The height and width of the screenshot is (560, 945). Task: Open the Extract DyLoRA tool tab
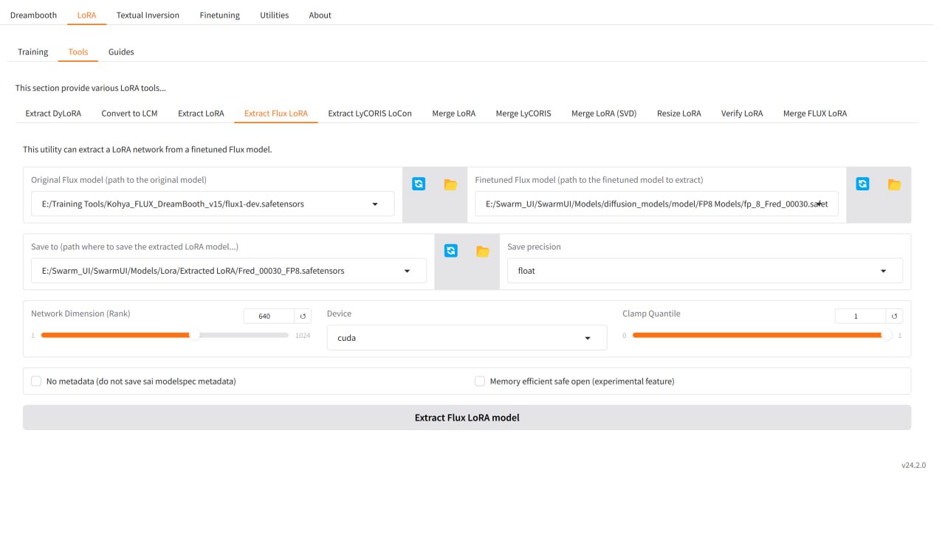click(x=53, y=114)
